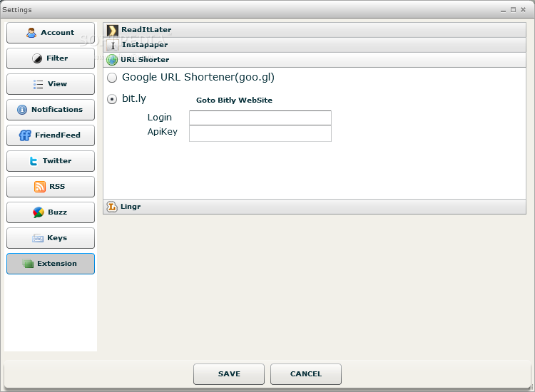Click the View list icon
The height and width of the screenshot is (392, 535).
[39, 84]
